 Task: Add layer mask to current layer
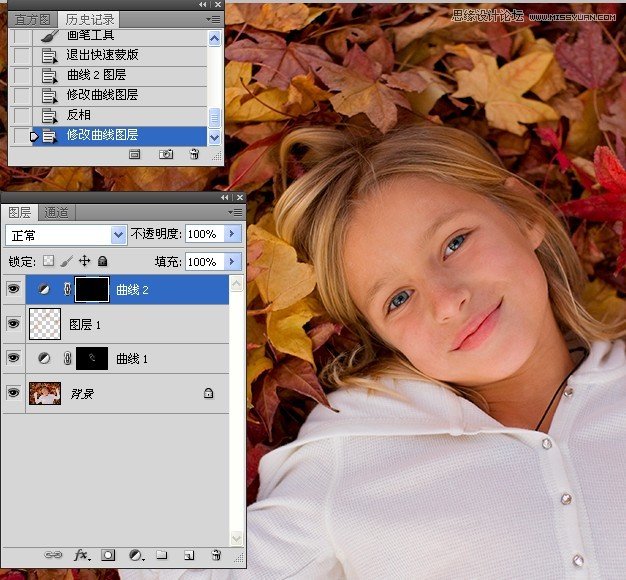pyautogui.click(x=108, y=555)
